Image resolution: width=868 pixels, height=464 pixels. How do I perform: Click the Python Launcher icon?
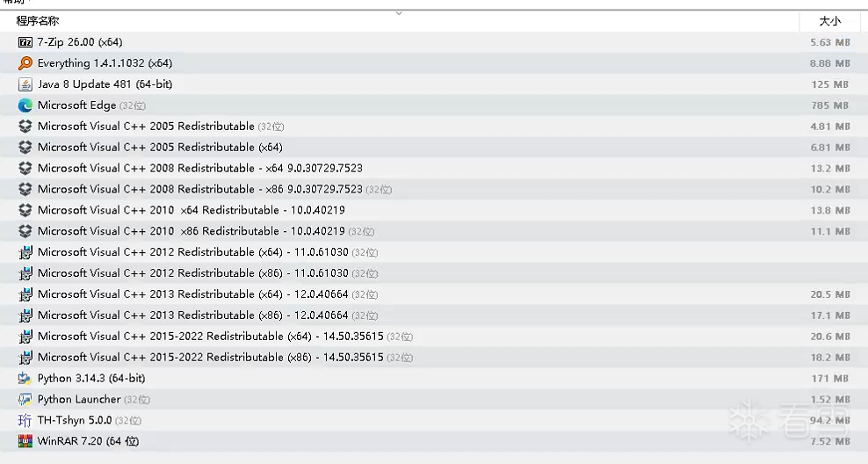point(25,399)
